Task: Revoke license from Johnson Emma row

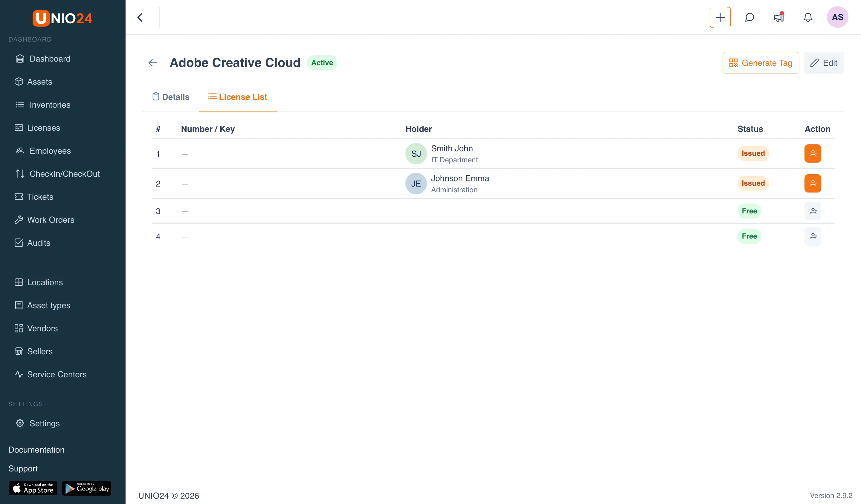Action: [x=813, y=184]
